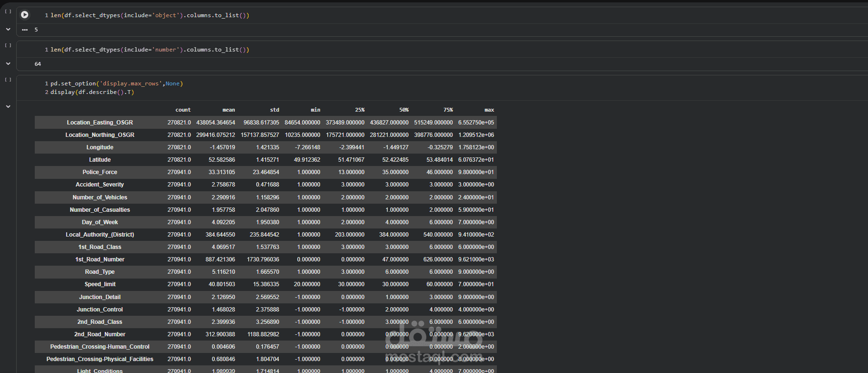Screen dimensions: 868x373
Task: Click Number_of_Vehicles std value 1.158296
Action: click(x=268, y=197)
